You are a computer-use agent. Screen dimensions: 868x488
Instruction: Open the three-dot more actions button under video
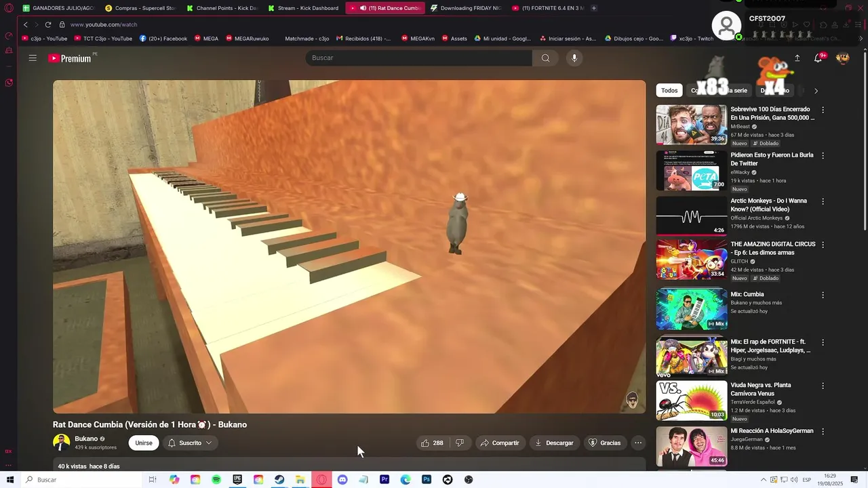pos(638,443)
